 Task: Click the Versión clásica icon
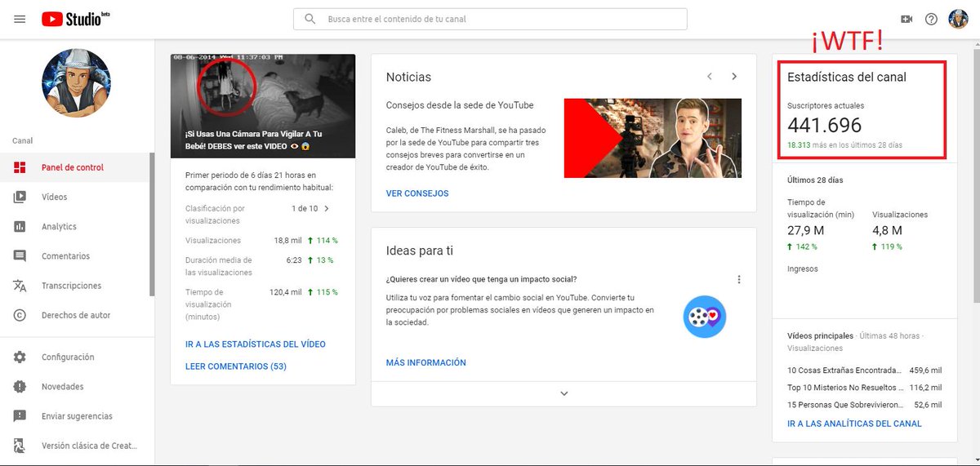pyautogui.click(x=20, y=446)
